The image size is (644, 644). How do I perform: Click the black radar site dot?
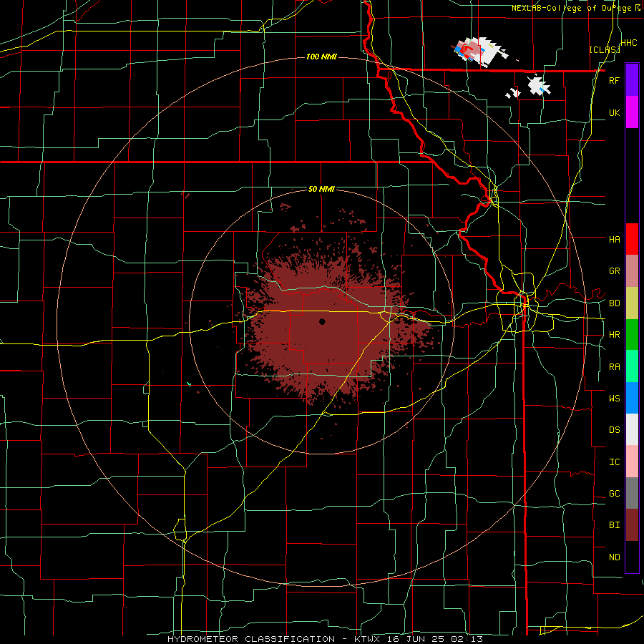[322, 321]
